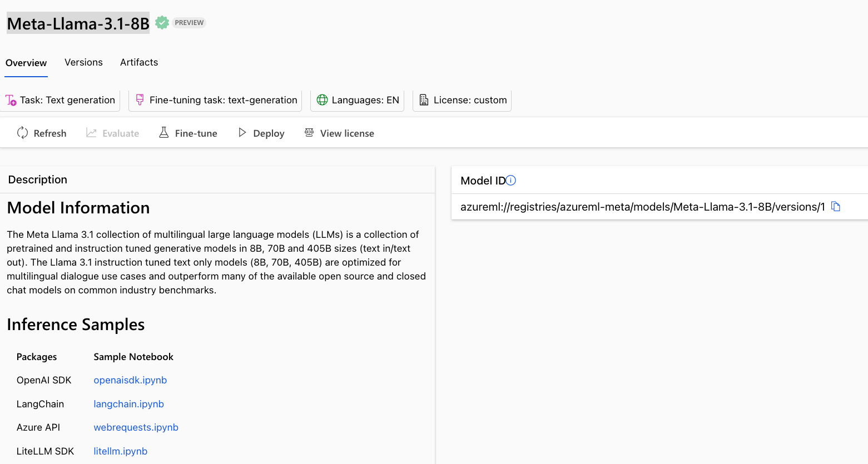Click the LiteLLM SDK row label
This screenshot has width=868, height=464.
point(45,451)
